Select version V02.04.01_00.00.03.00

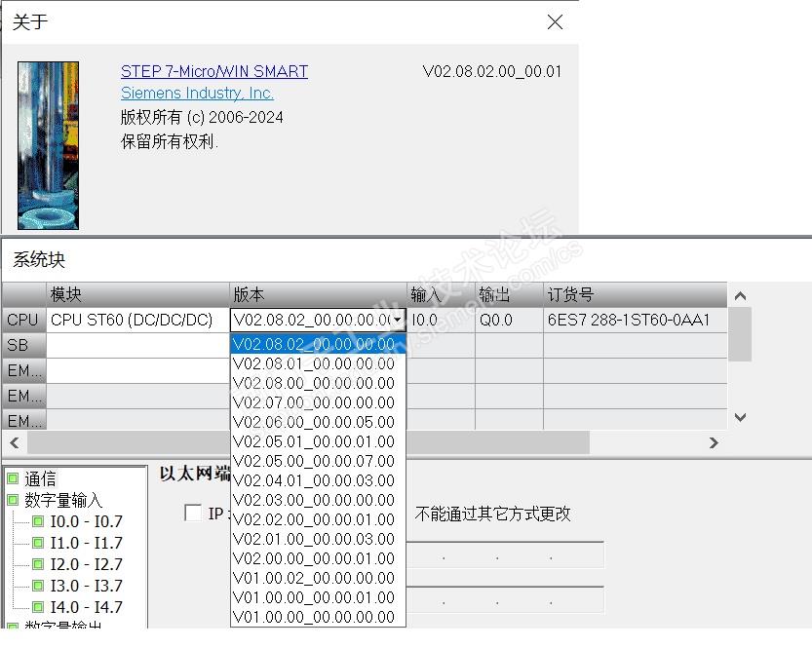pyautogui.click(x=318, y=480)
